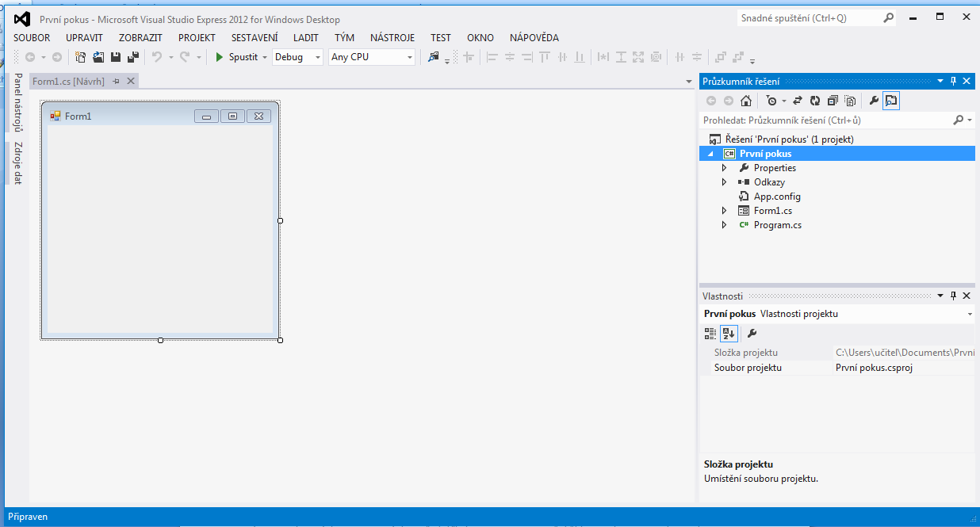Viewport: 980px width, 527px height.
Task: Click Collapse All in Průzkumník řešení
Action: pos(833,101)
